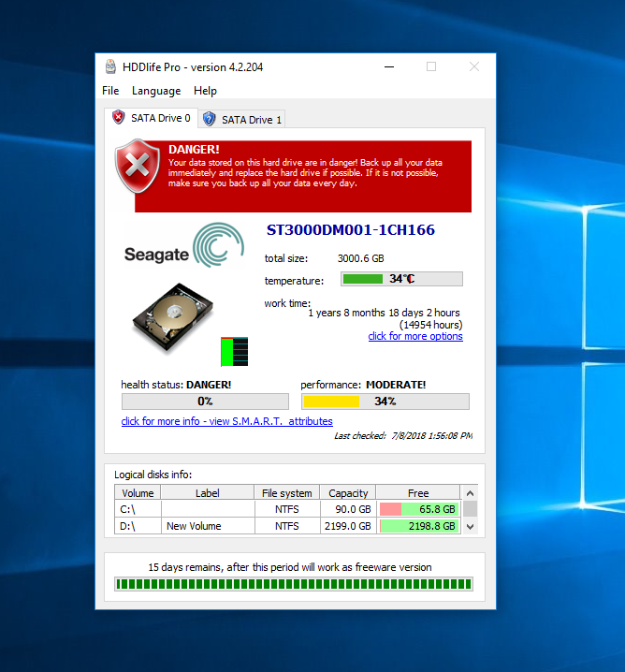Viewport: 625px width, 672px height.
Task: Click the logical disks list scrollbar thumb
Action: (470, 509)
